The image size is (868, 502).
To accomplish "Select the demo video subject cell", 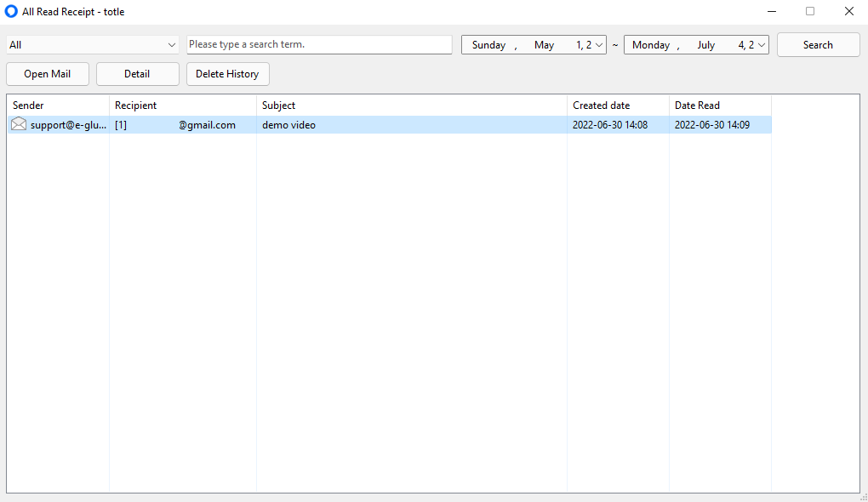I will [x=412, y=125].
